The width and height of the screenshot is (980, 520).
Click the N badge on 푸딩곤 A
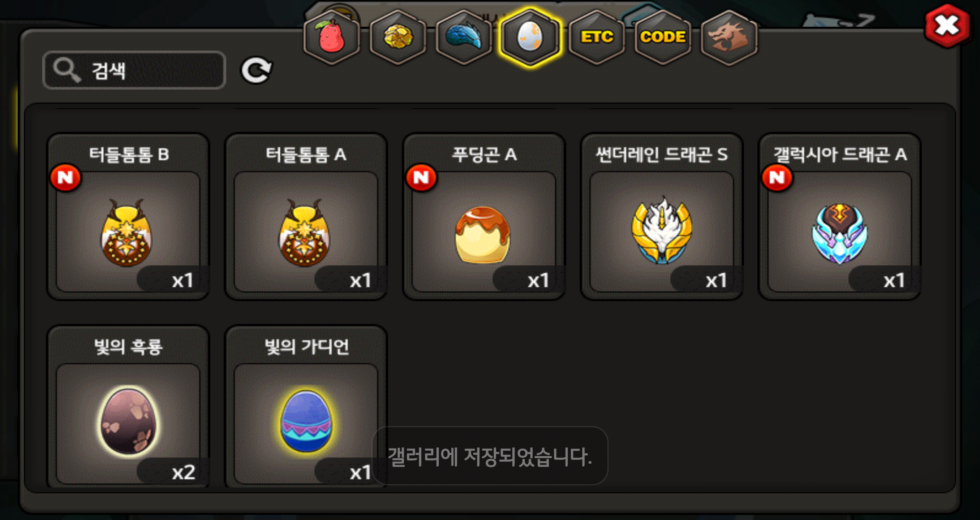(421, 178)
